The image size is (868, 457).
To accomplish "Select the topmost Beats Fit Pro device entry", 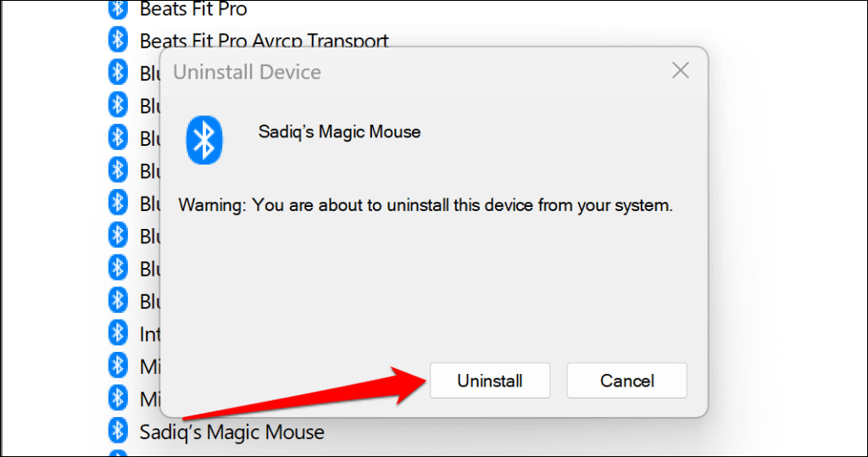I will point(193,10).
